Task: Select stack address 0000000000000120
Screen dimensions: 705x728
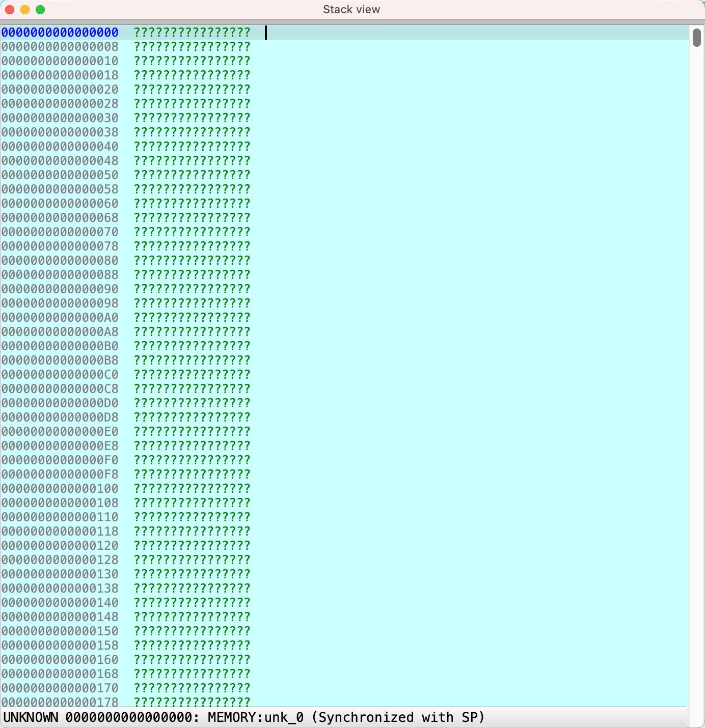Action: [60, 546]
